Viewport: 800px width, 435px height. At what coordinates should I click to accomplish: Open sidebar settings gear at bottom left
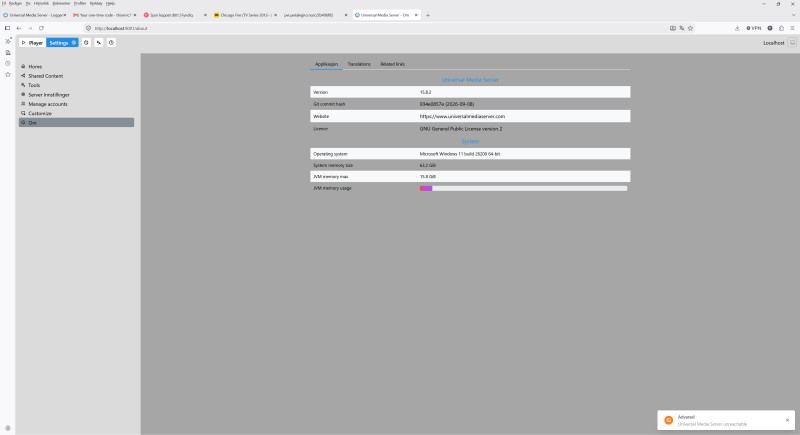(x=8, y=428)
